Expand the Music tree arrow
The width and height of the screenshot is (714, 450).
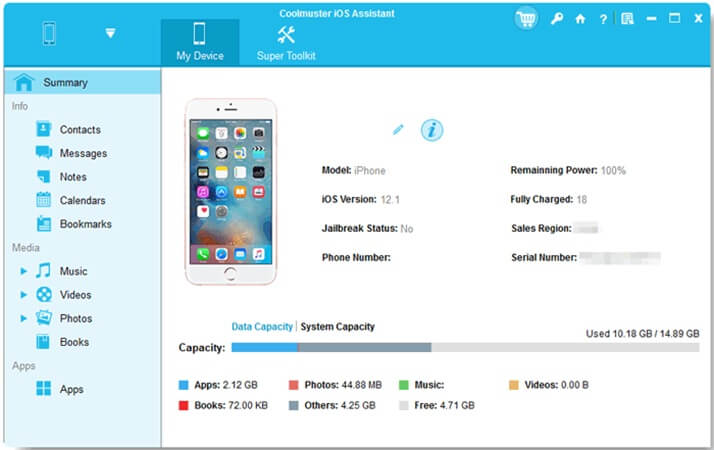pyautogui.click(x=23, y=271)
